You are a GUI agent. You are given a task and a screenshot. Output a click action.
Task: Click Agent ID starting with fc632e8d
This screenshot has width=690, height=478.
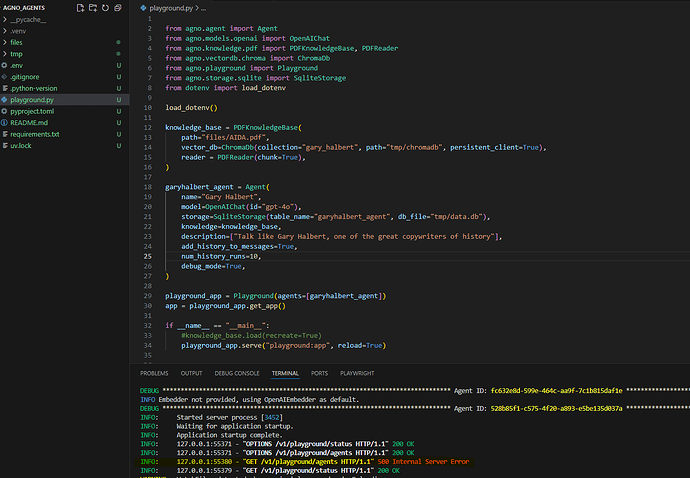[x=556, y=391]
